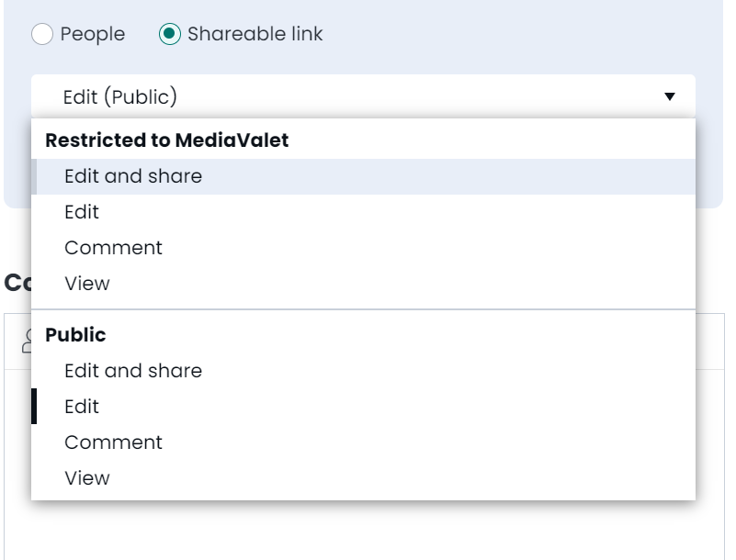Select 'View' under the Public section
The image size is (736, 560).
pos(87,477)
